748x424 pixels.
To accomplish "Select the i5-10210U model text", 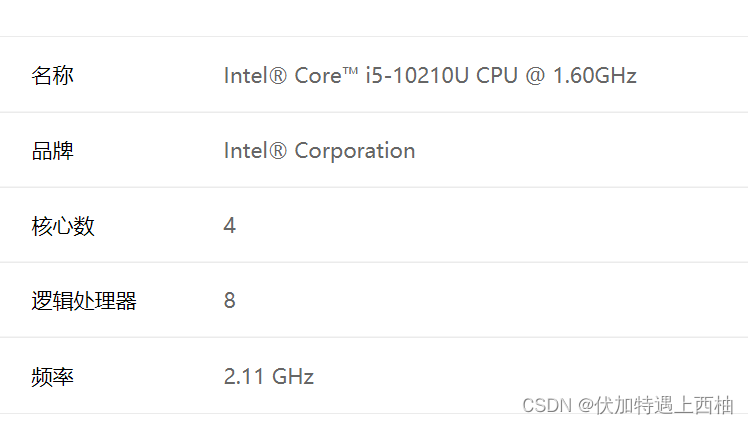I will pos(417,75).
